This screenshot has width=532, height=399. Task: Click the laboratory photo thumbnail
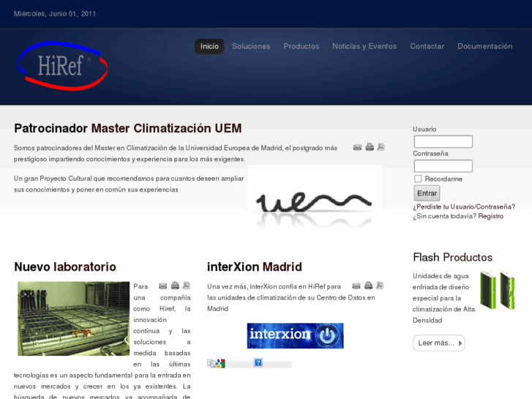(x=74, y=318)
